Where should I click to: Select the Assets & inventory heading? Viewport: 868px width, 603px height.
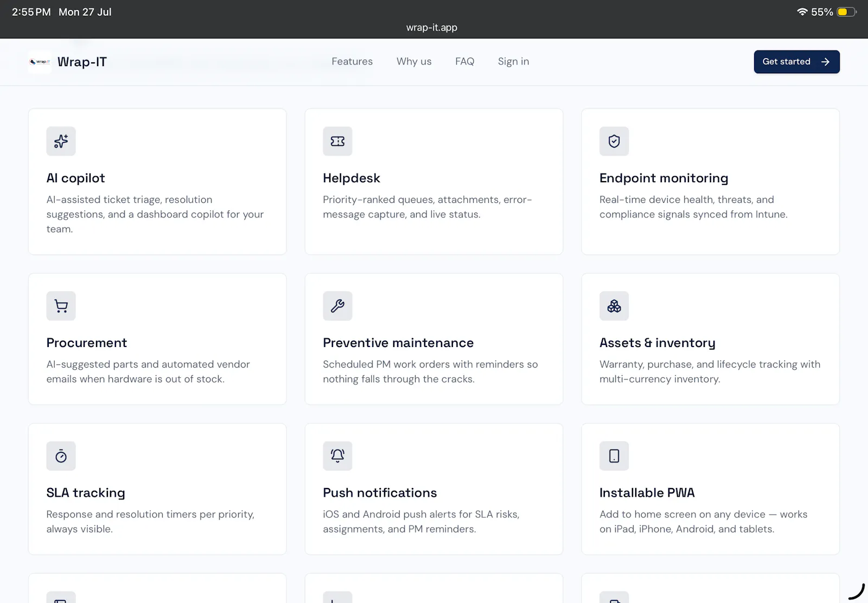[x=657, y=343]
